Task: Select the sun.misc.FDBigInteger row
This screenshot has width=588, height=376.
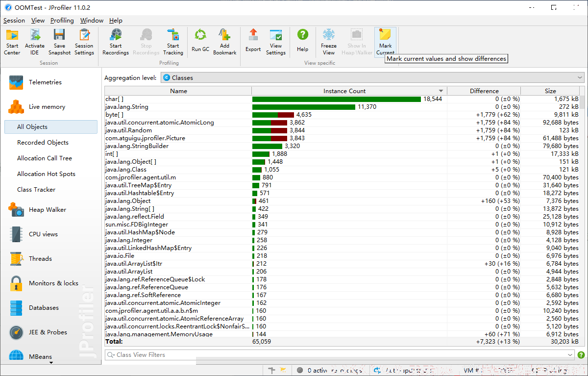Action: tap(343, 225)
